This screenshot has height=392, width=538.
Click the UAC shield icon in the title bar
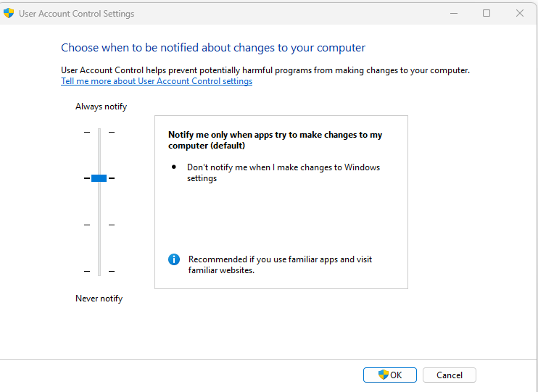9,13
